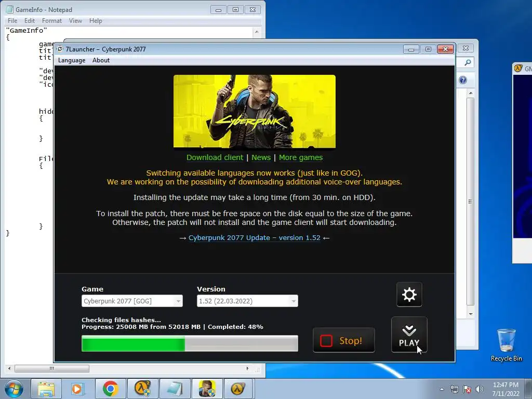Open Google Chrome from the taskbar
This screenshot has height=399, width=532.
coord(110,389)
